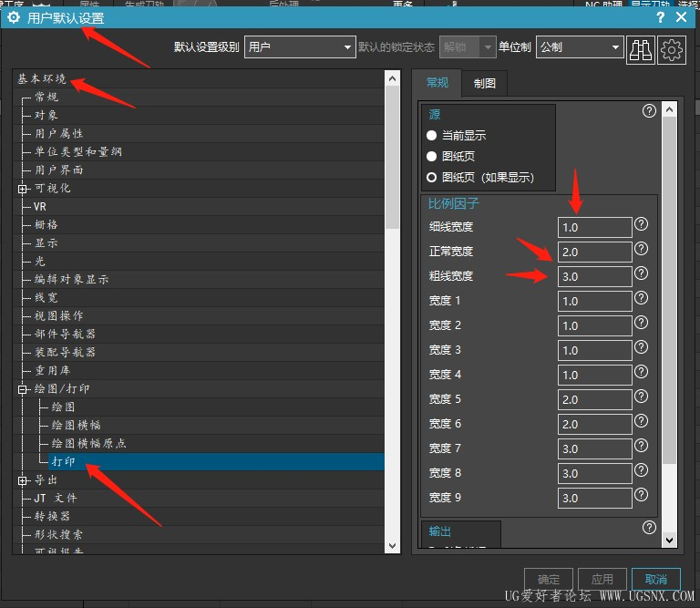This screenshot has height=608, width=700.
Task: Open help icon beside 宽度 8
Action: coord(641,469)
